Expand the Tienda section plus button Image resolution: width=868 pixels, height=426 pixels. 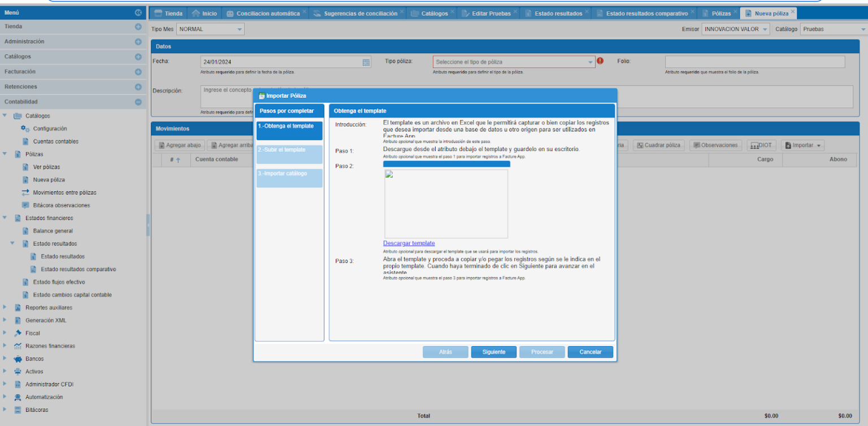point(138,27)
